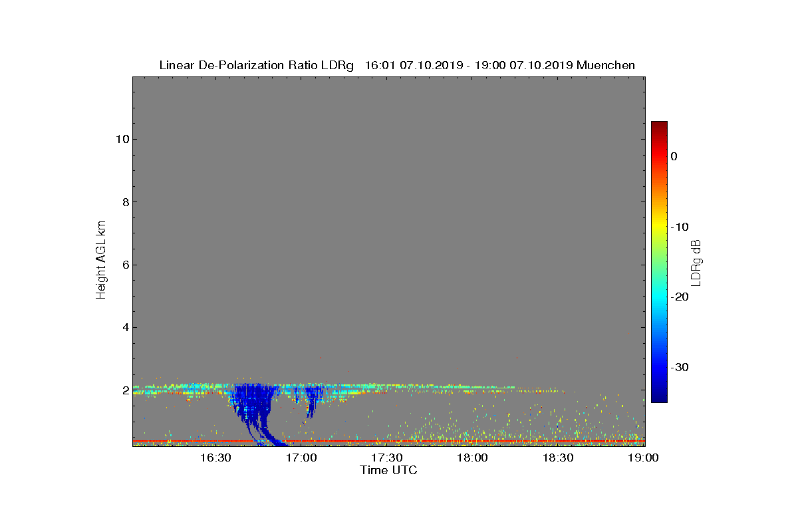This screenshot has height=532, width=798.
Task: Click the colorbar at the -30 dB blue level
Action: [659, 368]
